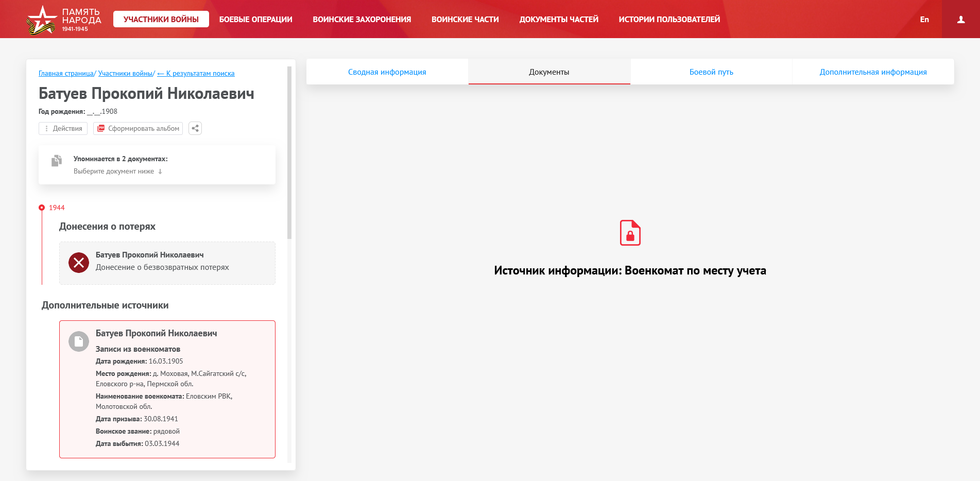Go back via К результатам поиска link

[x=196, y=73]
